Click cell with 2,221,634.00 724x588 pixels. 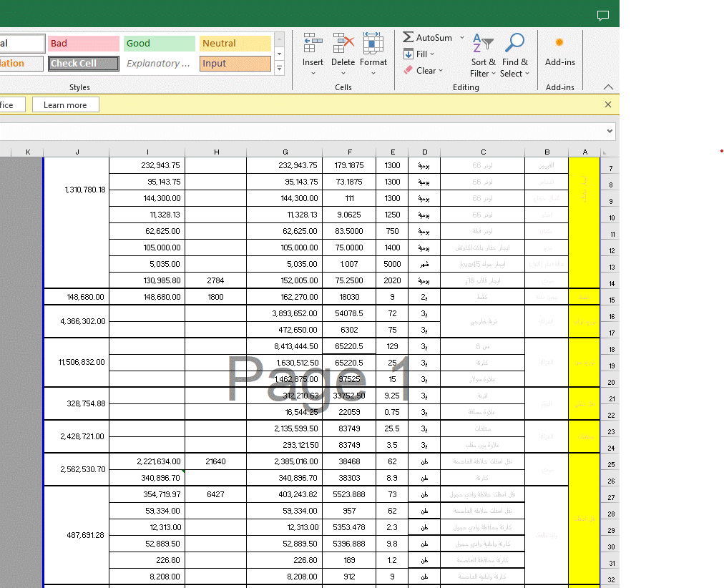click(x=147, y=461)
